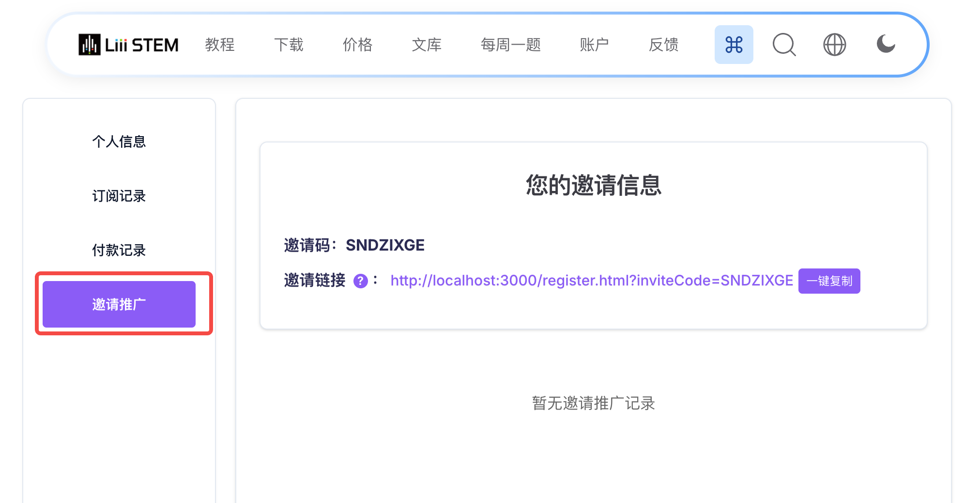The height and width of the screenshot is (503, 980).
Task: Navigate to 文库 in navbar
Action: (x=427, y=45)
